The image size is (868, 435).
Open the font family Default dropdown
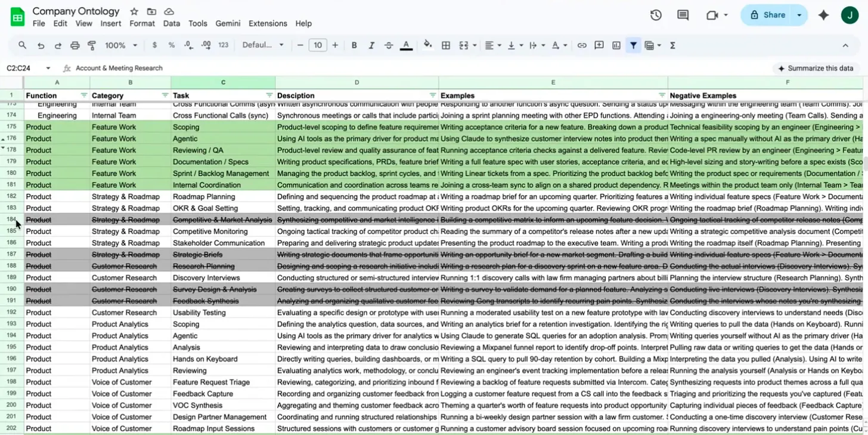263,45
